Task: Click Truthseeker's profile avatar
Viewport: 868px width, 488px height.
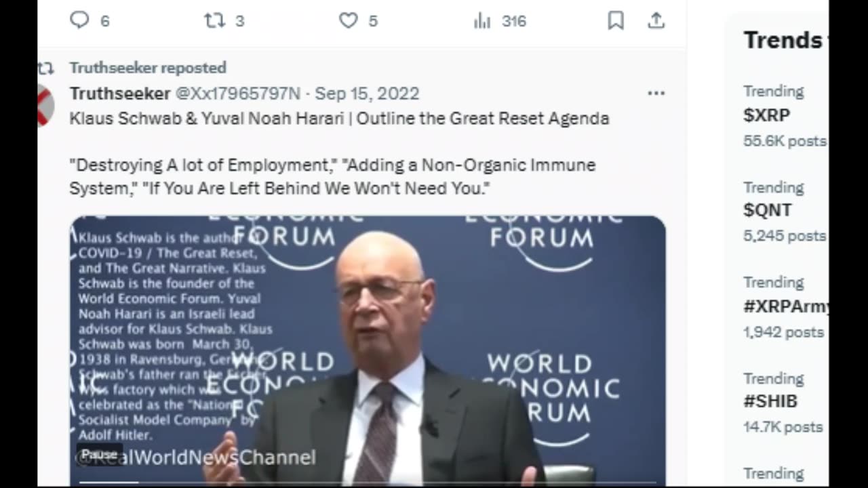Action: pyautogui.click(x=45, y=105)
